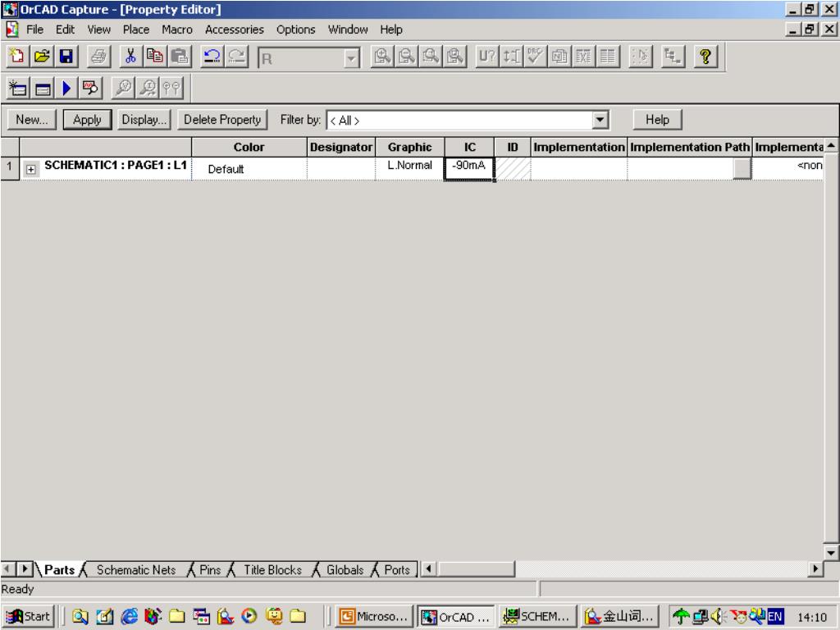This screenshot has height=630, width=840.
Task: Switch to the Schematic Nets tab
Action: (136, 570)
